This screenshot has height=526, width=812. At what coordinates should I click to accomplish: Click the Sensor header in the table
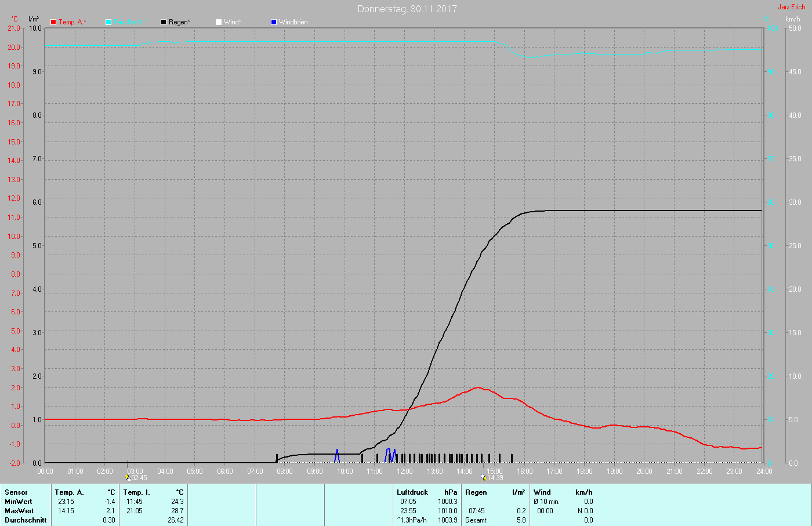16,492
